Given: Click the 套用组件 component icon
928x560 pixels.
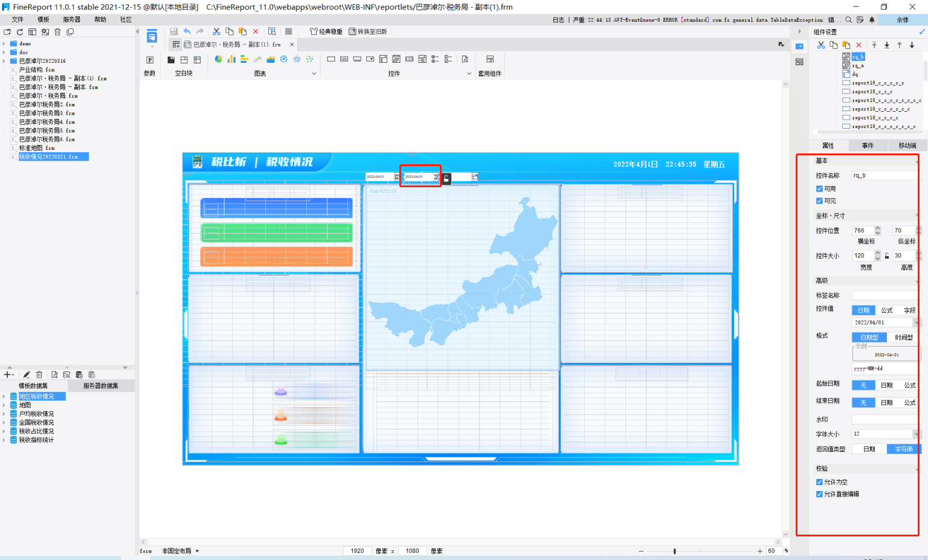Looking at the screenshot, I should coord(490,59).
